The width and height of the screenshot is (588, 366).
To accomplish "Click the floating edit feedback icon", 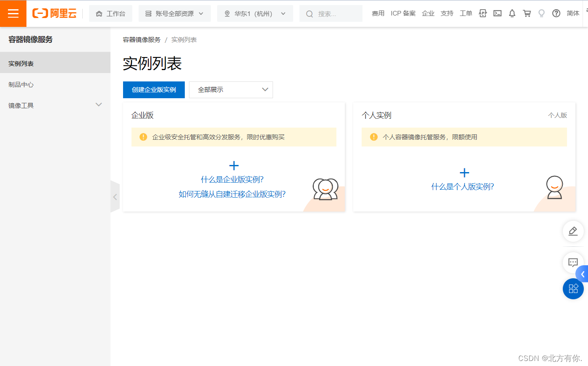I will click(573, 231).
